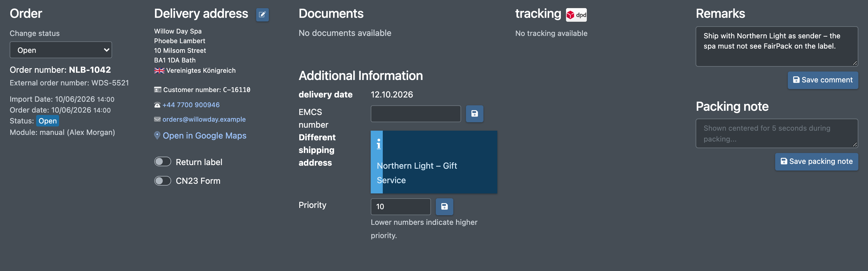Click the 'Different shipping address' label
Viewport: 868px width, 271px height.
click(x=317, y=150)
